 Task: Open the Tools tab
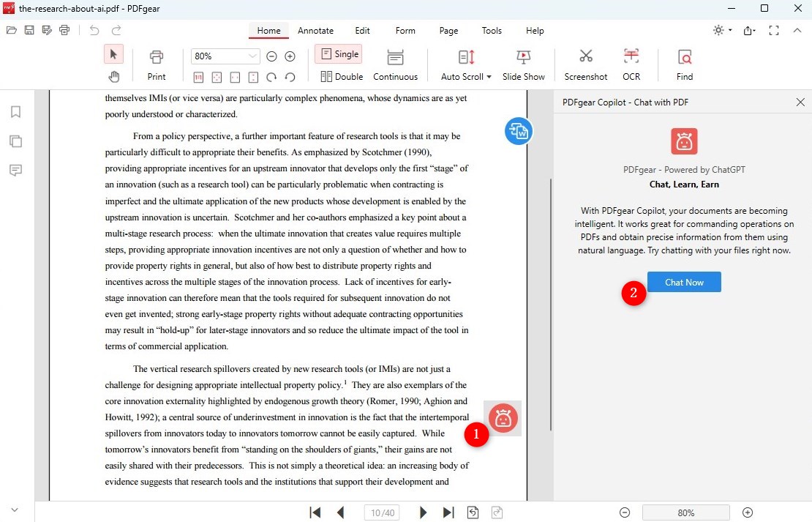(492, 31)
